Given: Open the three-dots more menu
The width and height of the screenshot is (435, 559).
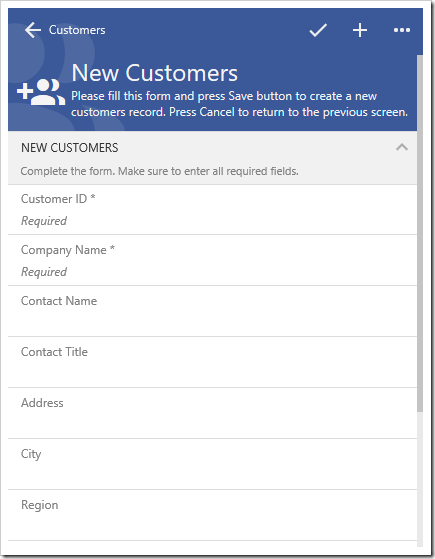Looking at the screenshot, I should tap(402, 30).
